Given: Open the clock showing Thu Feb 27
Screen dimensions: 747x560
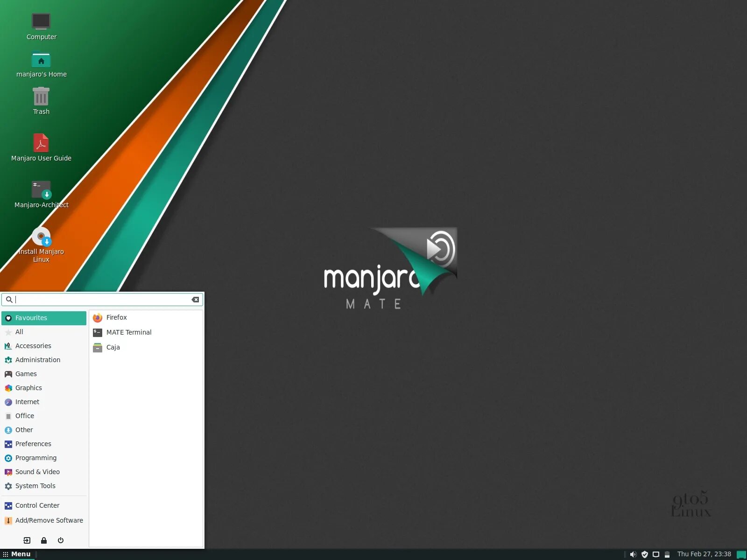Looking at the screenshot, I should click(x=704, y=554).
